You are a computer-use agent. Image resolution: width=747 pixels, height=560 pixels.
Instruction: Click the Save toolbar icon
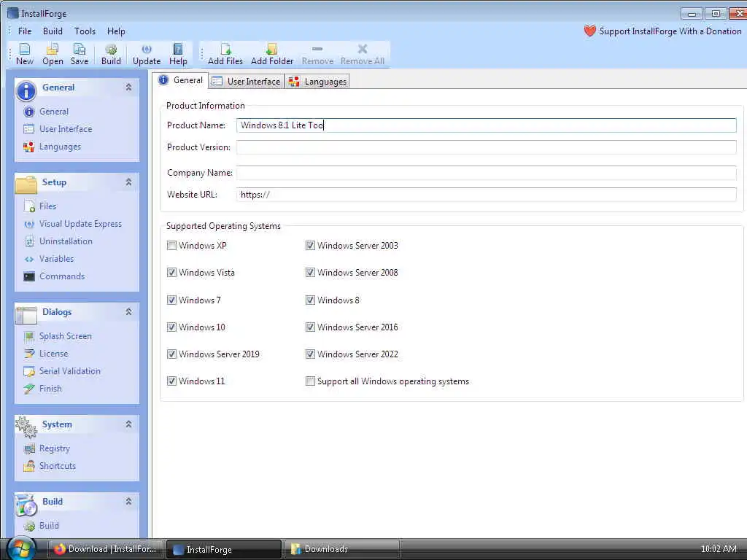click(x=80, y=54)
